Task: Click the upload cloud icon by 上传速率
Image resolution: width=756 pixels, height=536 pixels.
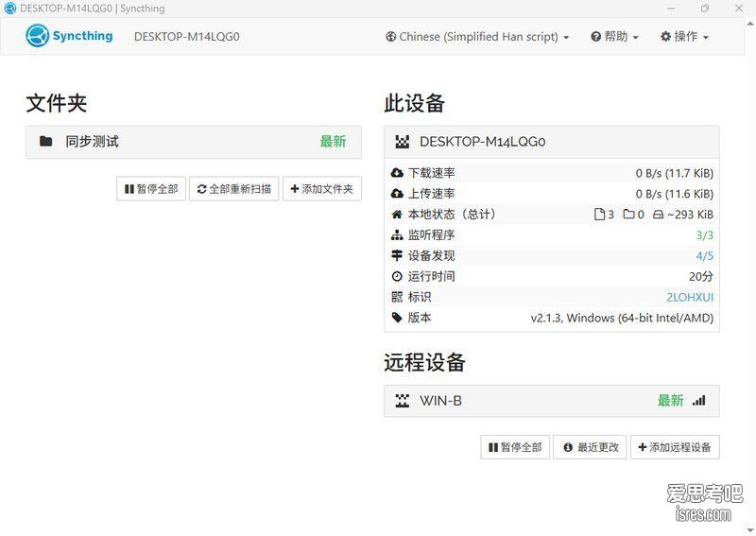Action: click(x=397, y=194)
